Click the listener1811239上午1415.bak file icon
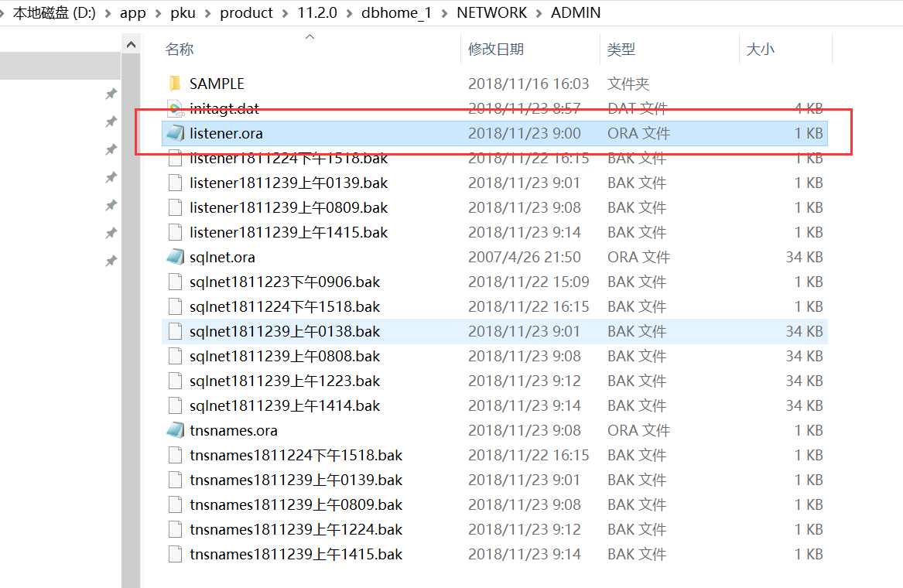This screenshot has width=903, height=588. [x=175, y=233]
